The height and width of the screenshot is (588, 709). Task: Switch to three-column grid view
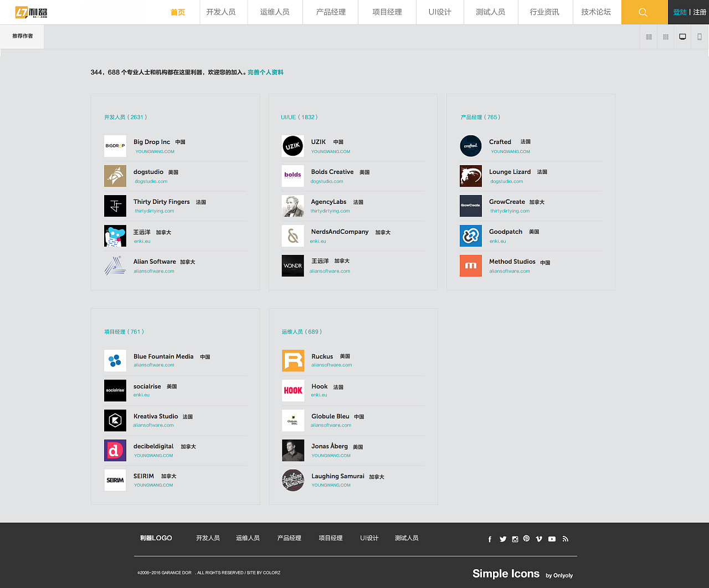(666, 37)
